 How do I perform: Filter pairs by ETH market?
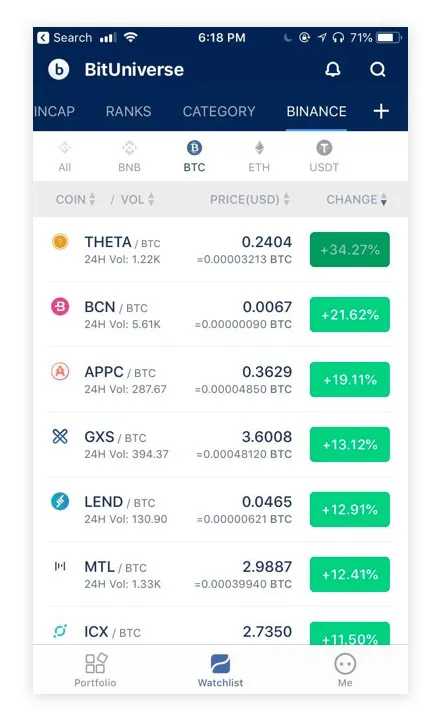point(259,156)
